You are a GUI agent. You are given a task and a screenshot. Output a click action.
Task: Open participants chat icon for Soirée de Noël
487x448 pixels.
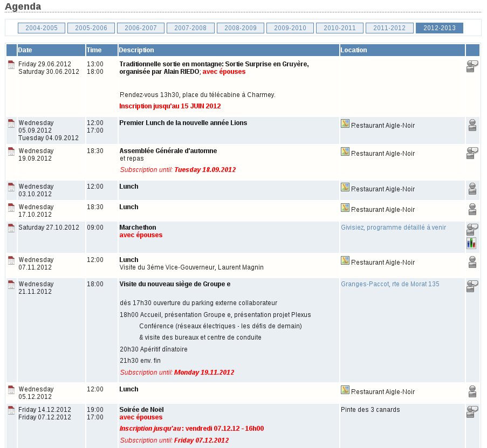coord(472,412)
